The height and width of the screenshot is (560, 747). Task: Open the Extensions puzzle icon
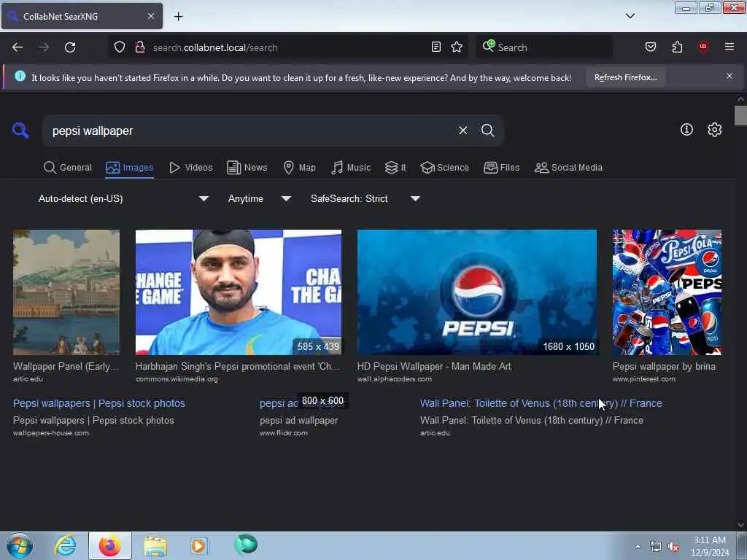click(677, 47)
